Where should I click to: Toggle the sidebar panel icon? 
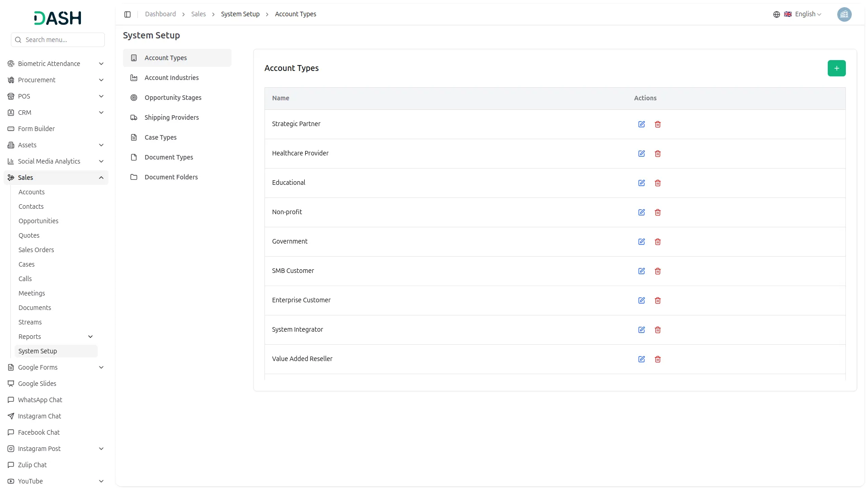(x=127, y=14)
